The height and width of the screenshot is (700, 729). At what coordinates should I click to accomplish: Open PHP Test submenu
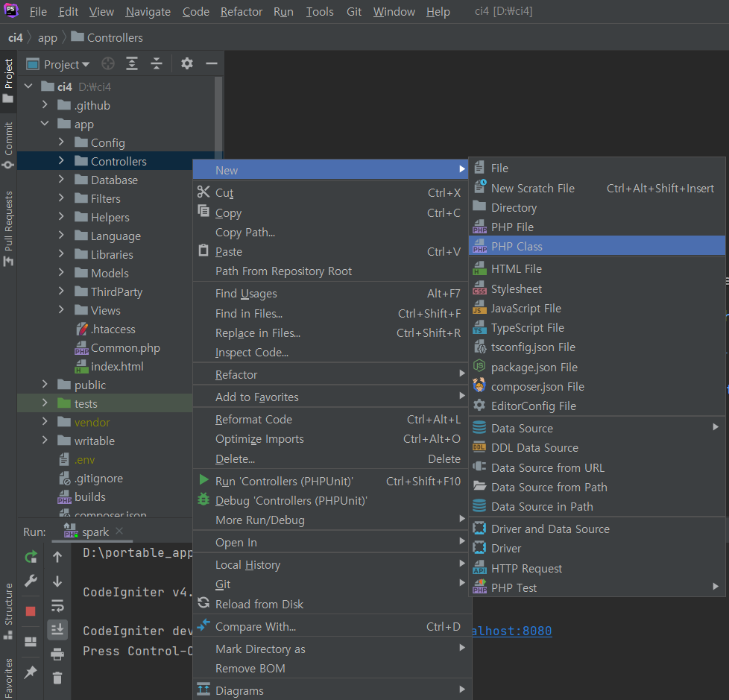click(x=597, y=588)
